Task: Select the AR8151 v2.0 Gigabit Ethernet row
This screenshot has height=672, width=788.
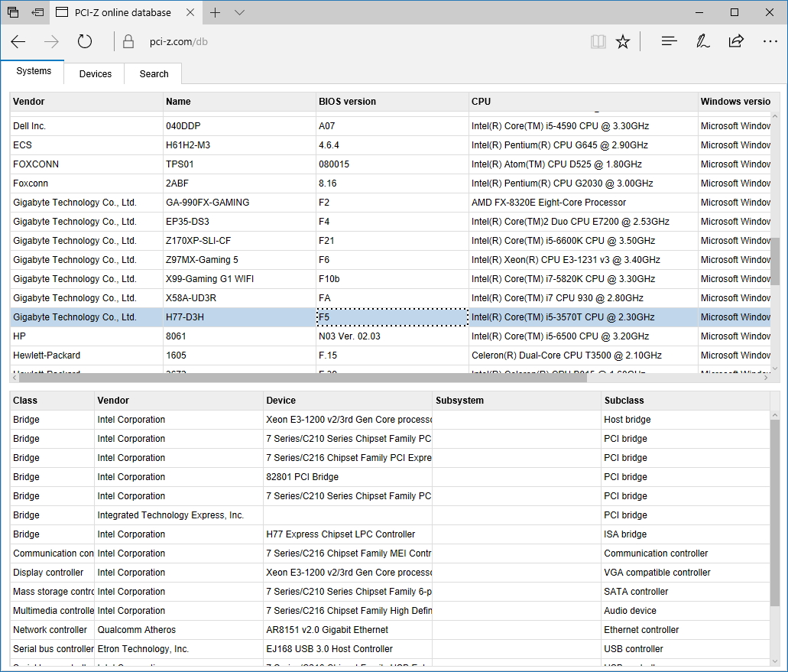Action: 327,630
